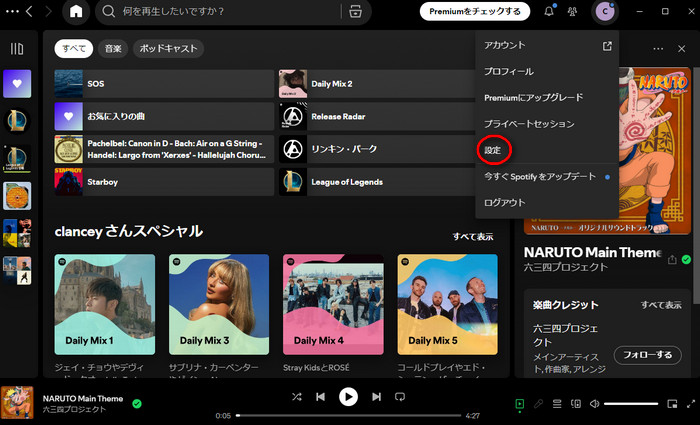This screenshot has height=425, width=700.
Task: Go to Spotify home via house icon
Action: [76, 11]
